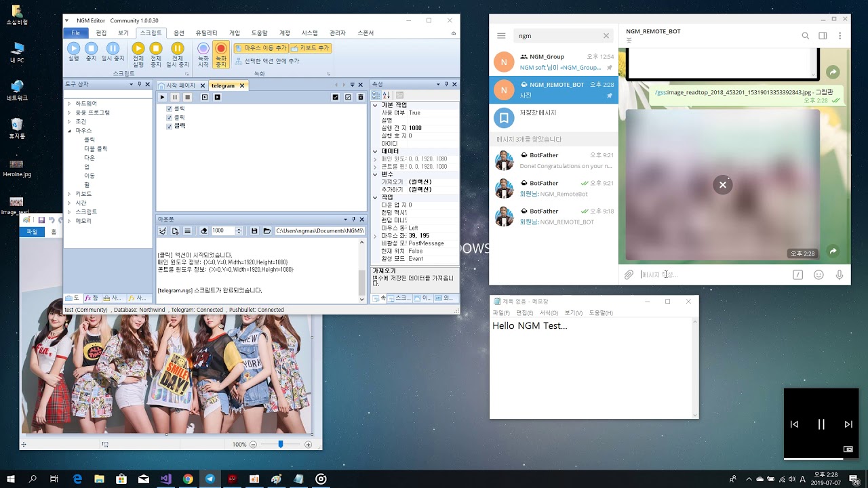Click the filled check-all icon in script toolbar
The width and height of the screenshot is (868, 488).
pos(335,97)
